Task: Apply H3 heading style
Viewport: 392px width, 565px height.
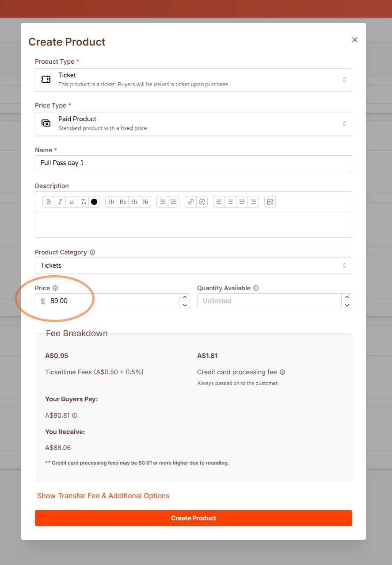Action: [x=134, y=202]
